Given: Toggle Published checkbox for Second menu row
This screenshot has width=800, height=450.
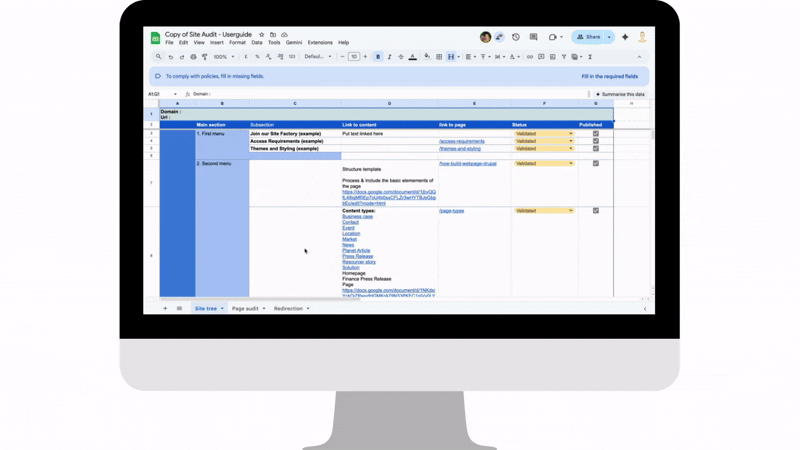Looking at the screenshot, I should point(596,164).
